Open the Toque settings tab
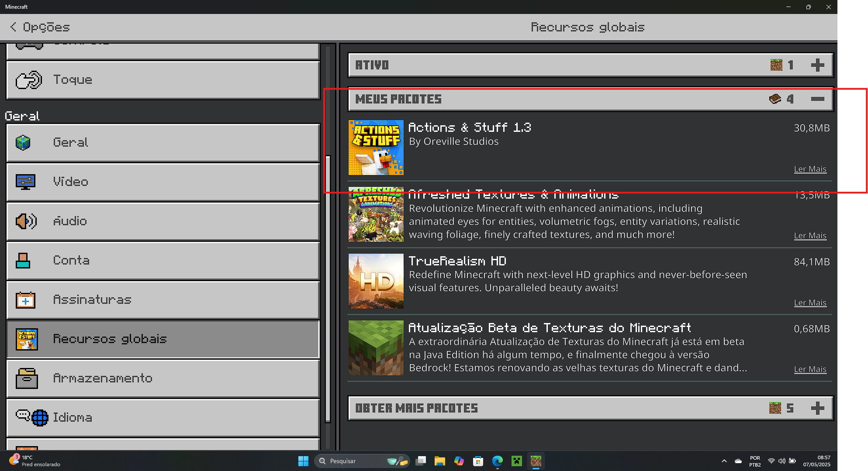Screen dimensions: 868x471 coord(163,80)
